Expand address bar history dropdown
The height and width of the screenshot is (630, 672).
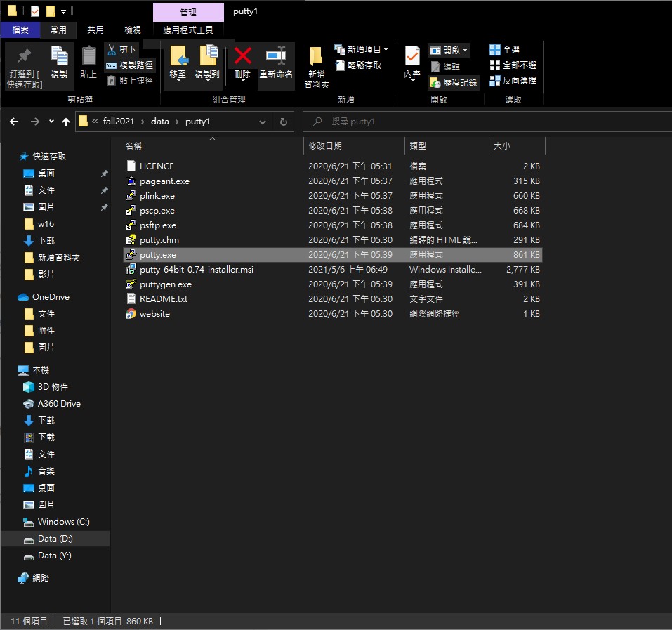coord(263,122)
